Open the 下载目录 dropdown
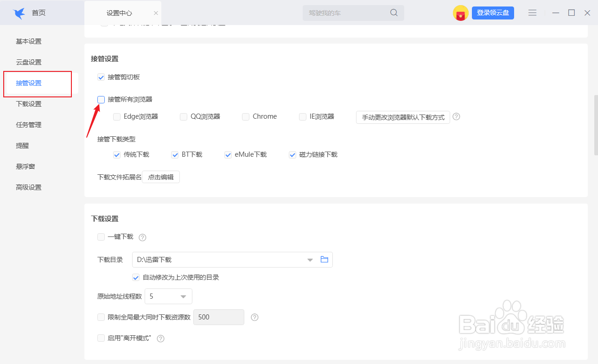The width and height of the screenshot is (598, 364). 310,260
